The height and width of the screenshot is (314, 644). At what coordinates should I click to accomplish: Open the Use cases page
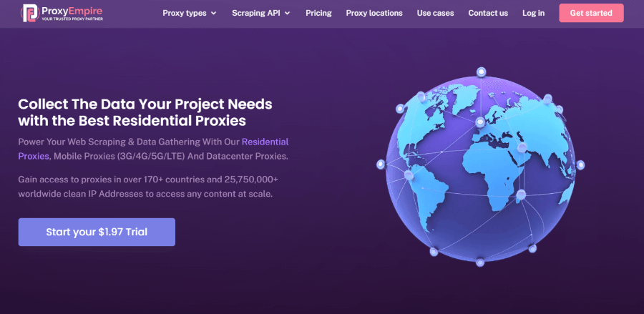click(435, 13)
